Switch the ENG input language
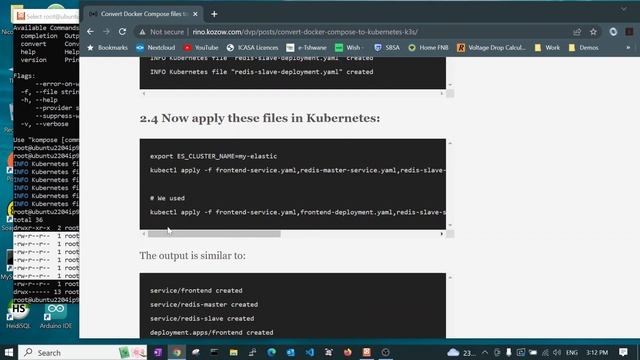Image resolution: width=640 pixels, height=360 pixels. click(572, 352)
